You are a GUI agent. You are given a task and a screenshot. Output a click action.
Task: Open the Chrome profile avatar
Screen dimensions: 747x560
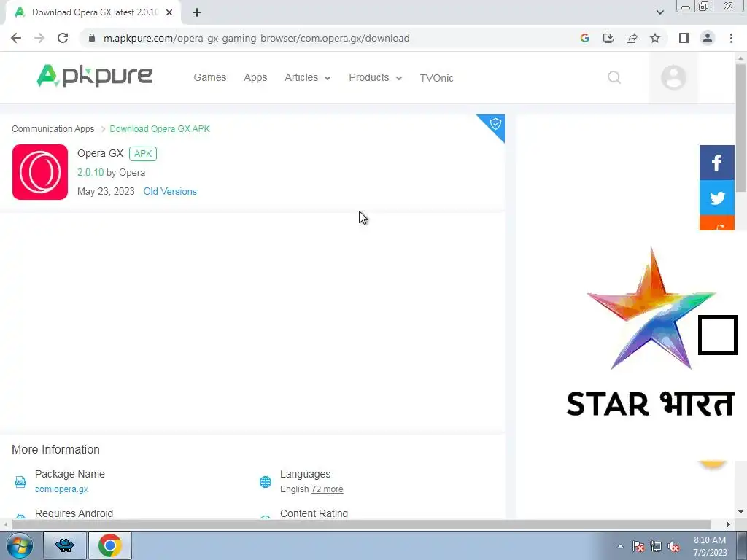pos(708,38)
